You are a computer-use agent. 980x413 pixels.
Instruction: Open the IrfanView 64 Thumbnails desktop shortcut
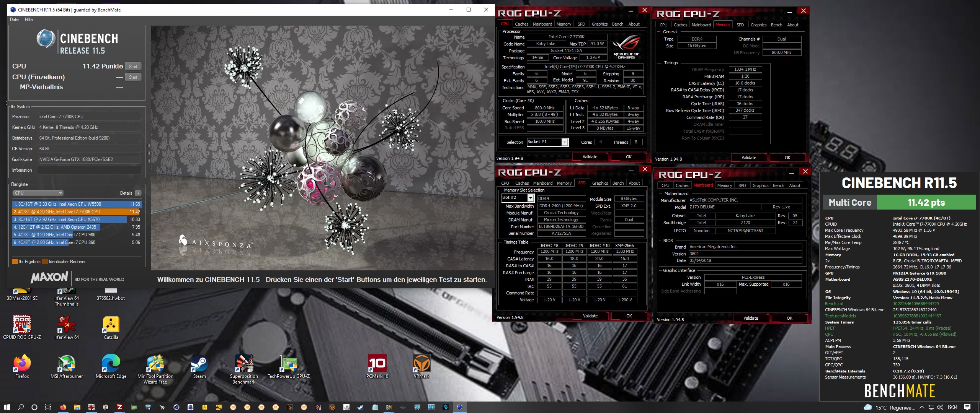(x=67, y=297)
